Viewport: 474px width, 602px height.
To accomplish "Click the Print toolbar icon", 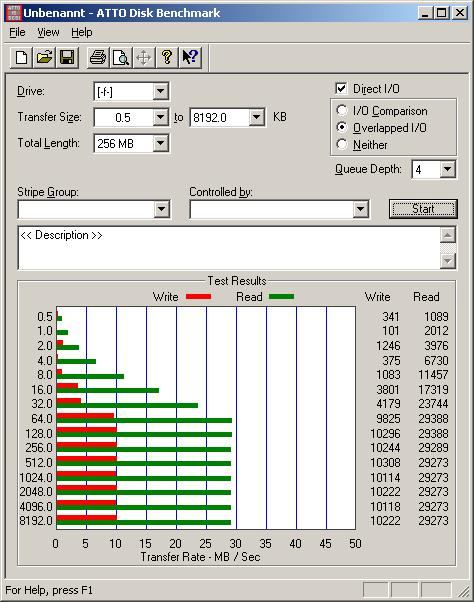I will 98,58.
